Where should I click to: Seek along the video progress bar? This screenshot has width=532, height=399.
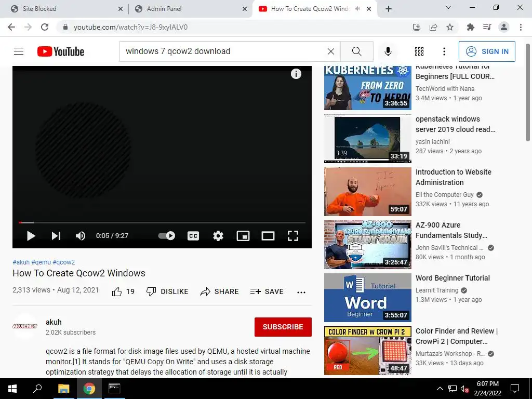(162, 222)
